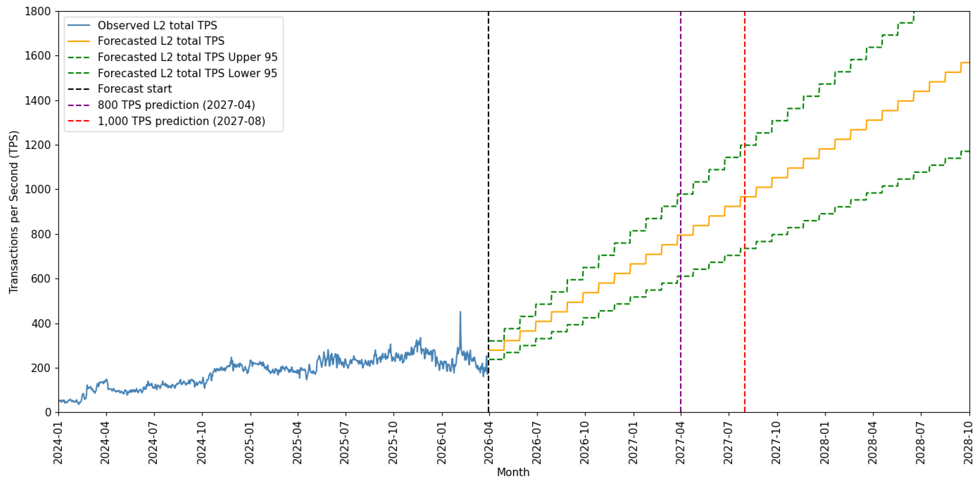
Task: Click the 'Observed L2 total TPS' legend label
Action: [x=157, y=26]
